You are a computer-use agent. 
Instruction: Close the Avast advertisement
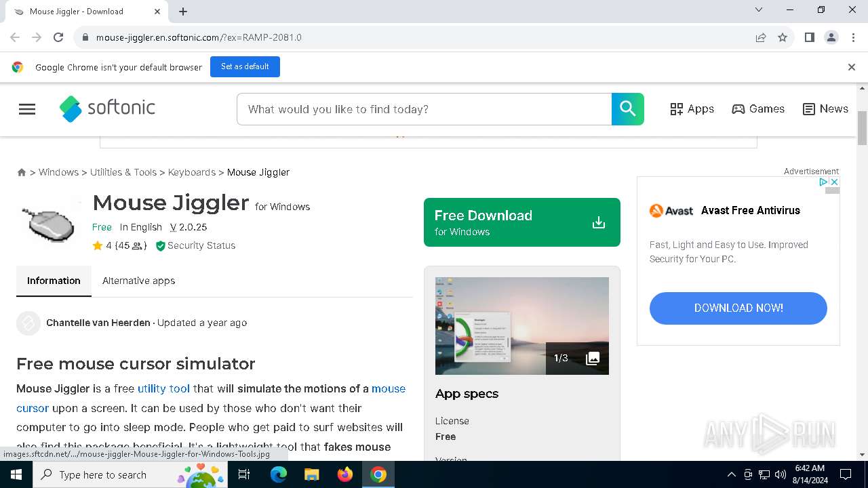(x=835, y=182)
